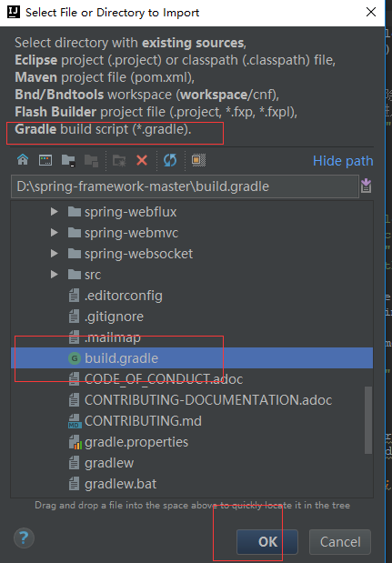The image size is (392, 563).
Task: Click the red delete icon
Action: [142, 160]
